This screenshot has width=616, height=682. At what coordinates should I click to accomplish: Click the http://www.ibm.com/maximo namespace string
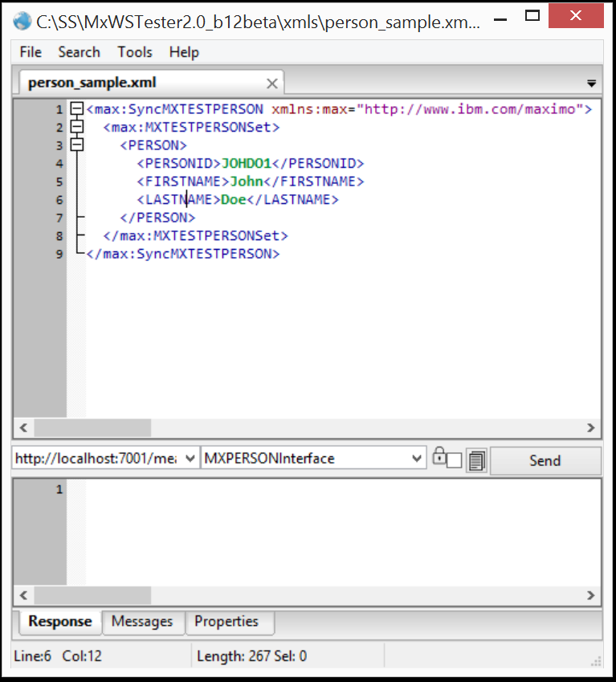(x=470, y=108)
